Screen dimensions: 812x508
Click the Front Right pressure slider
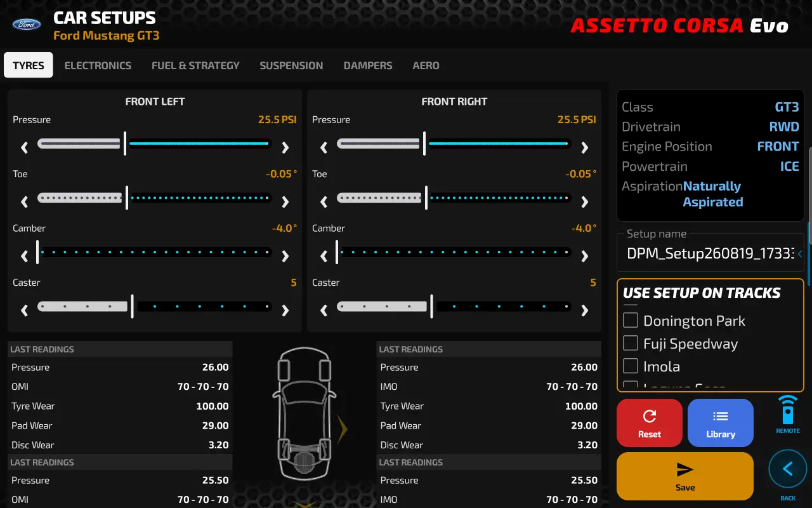coord(454,144)
